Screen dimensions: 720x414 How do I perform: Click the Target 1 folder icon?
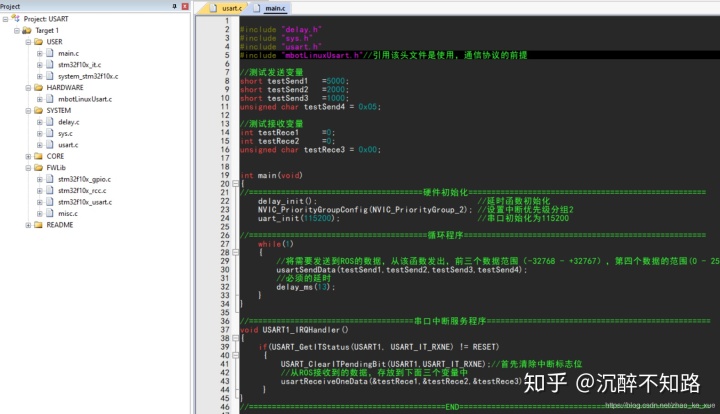pos(27,30)
